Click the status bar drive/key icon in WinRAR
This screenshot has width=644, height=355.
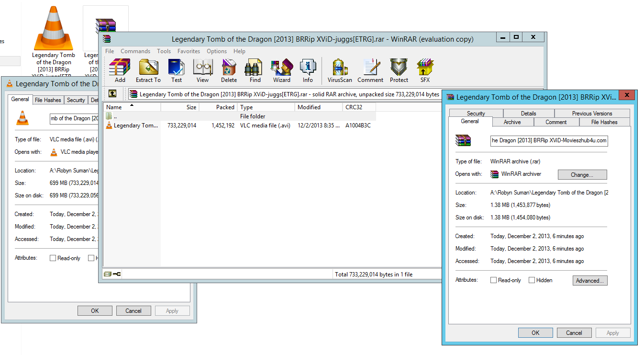[112, 275]
